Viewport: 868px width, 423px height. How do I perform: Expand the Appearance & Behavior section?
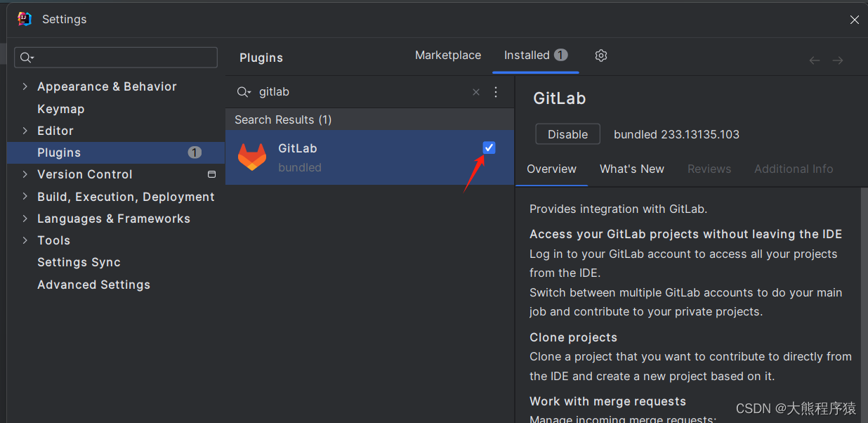(x=25, y=86)
